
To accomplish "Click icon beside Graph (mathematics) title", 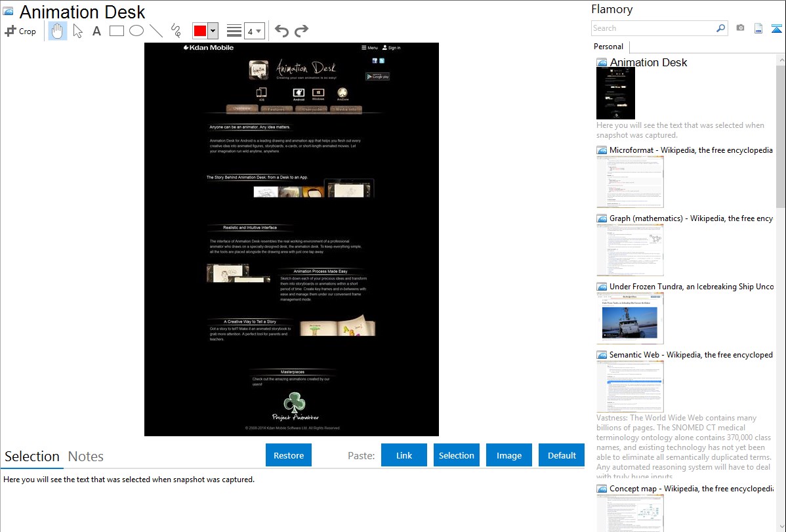I will coord(602,218).
